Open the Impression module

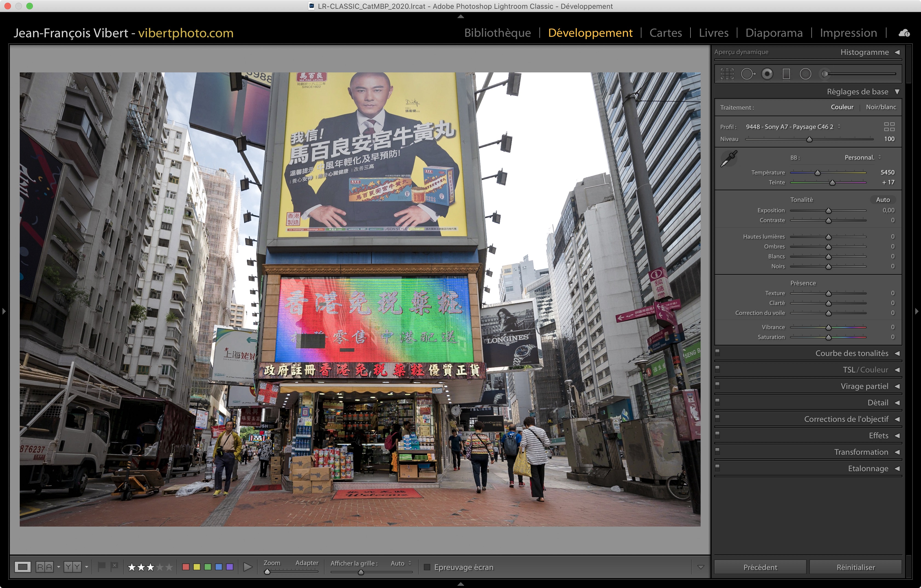(x=848, y=33)
